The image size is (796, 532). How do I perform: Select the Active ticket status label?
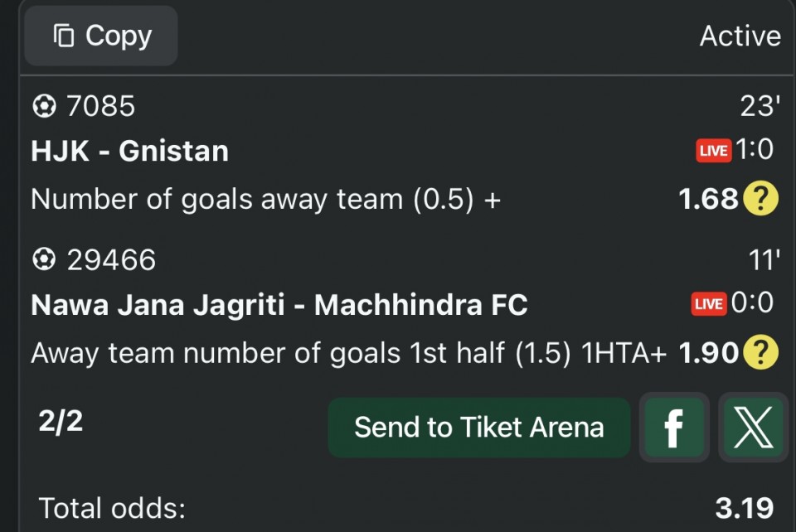click(x=740, y=36)
